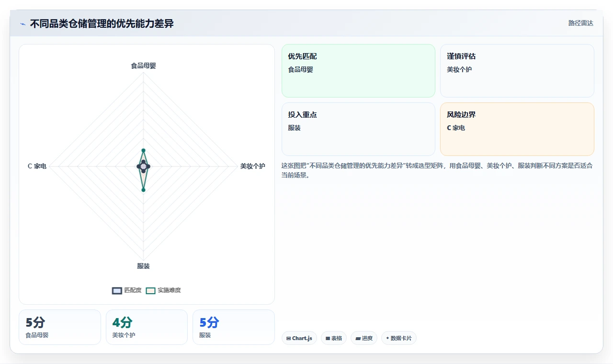Click the radar axis label 美妆个护
The height and width of the screenshot is (364, 613).
[252, 166]
